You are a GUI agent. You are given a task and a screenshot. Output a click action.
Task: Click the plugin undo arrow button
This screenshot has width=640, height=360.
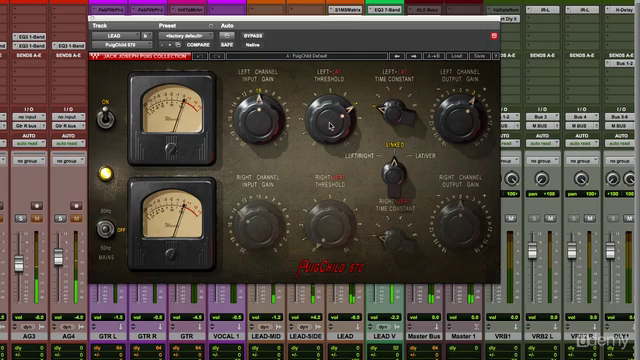200,56
